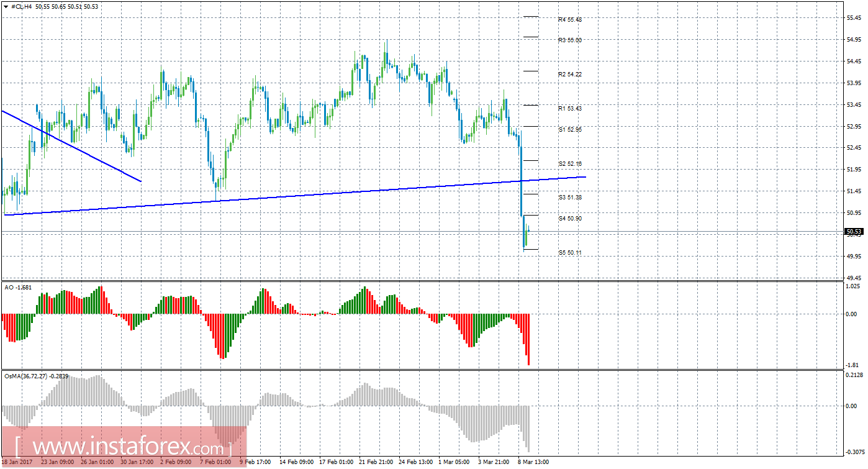Click the #CL,H4 symbol label

pos(22,6)
